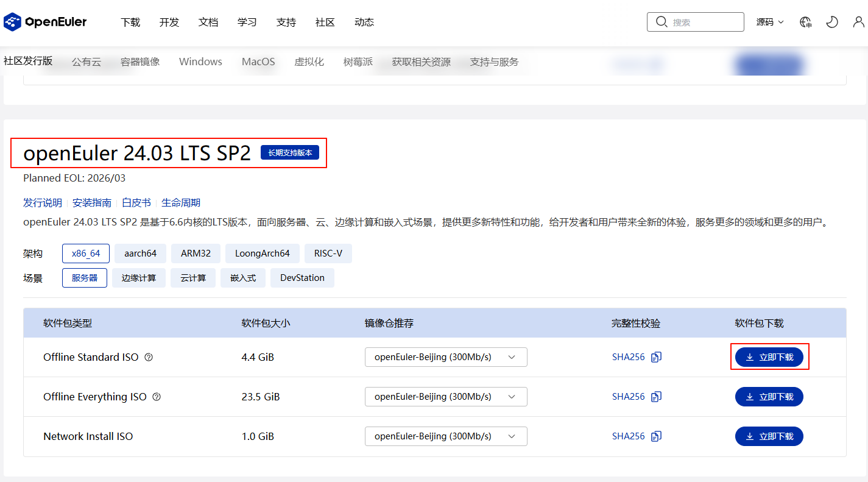
Task: Switch to 社区发行版 tab
Action: 28,61
